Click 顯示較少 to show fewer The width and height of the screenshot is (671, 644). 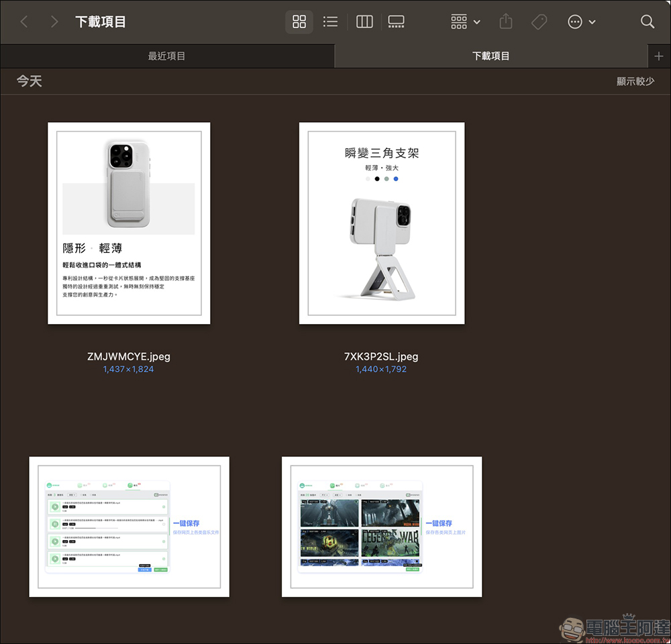[x=635, y=81]
